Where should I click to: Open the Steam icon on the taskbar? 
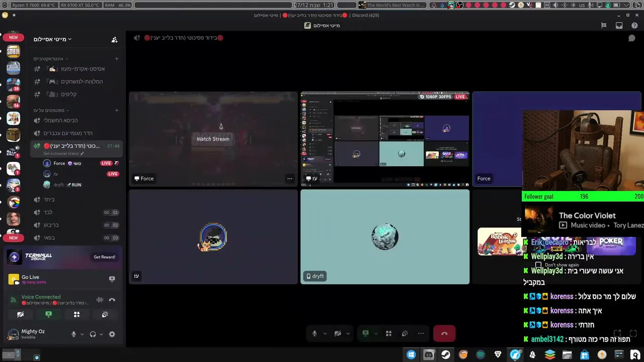coord(446,355)
